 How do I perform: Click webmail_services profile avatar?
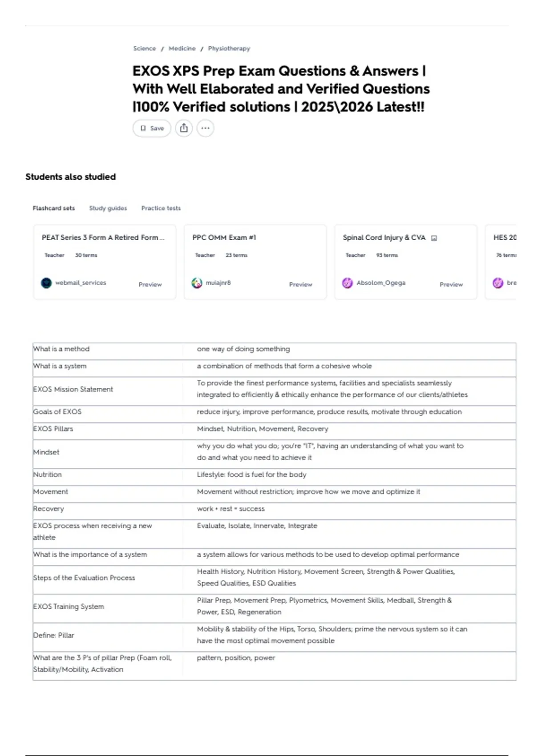click(46, 283)
